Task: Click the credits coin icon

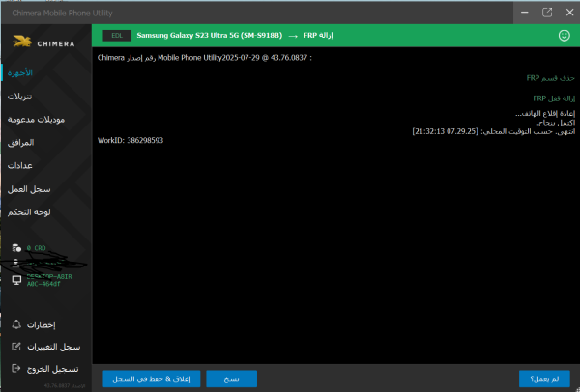Action: (x=16, y=248)
